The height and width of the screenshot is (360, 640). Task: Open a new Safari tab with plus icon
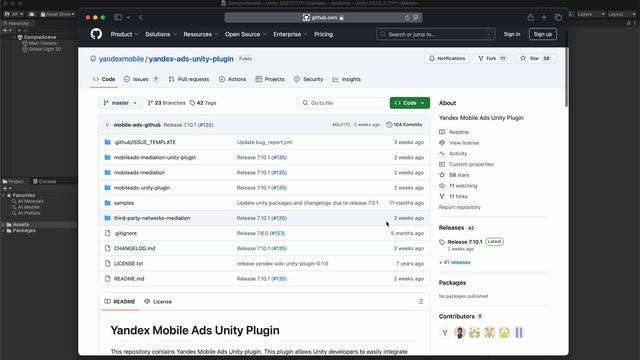544,18
